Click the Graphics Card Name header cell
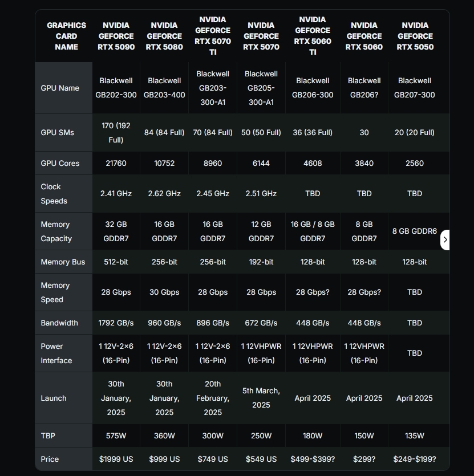Viewport: 474px width, 476px height. (66, 36)
